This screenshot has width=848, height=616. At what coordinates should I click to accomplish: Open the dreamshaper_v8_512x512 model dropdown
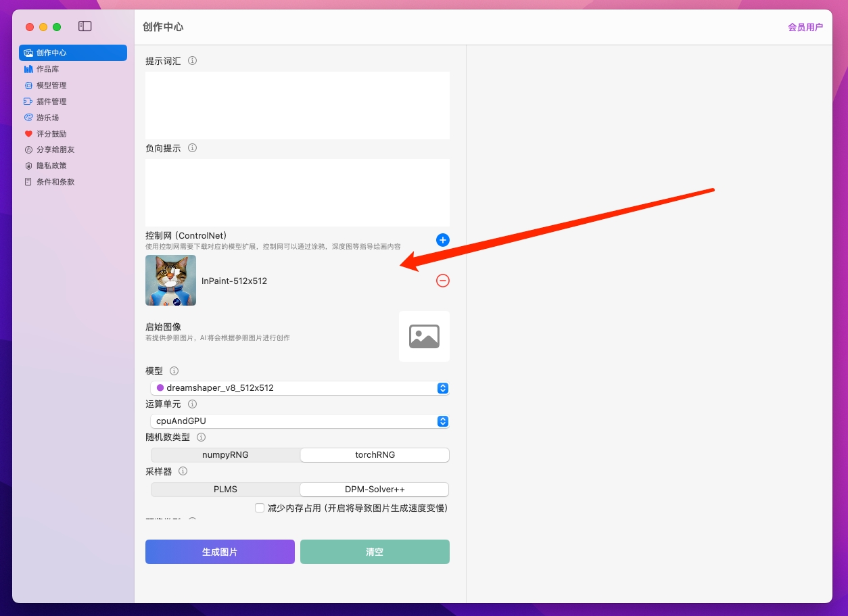tap(300, 388)
